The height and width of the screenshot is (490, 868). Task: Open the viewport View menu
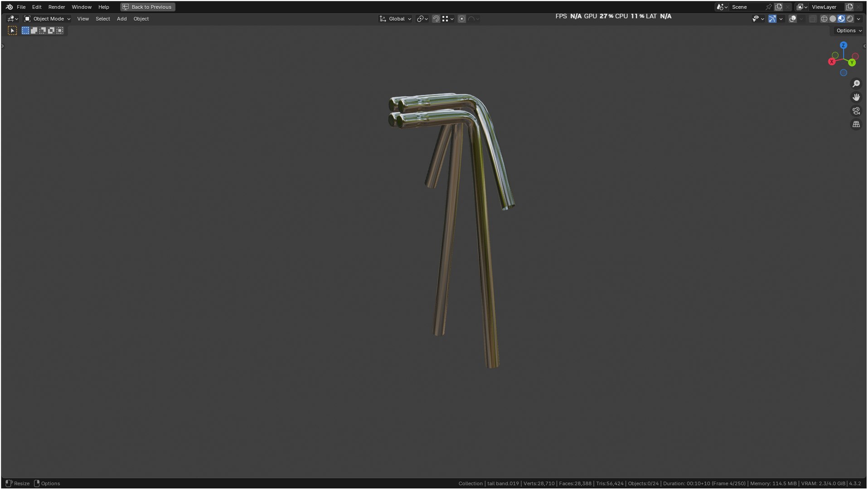point(83,19)
